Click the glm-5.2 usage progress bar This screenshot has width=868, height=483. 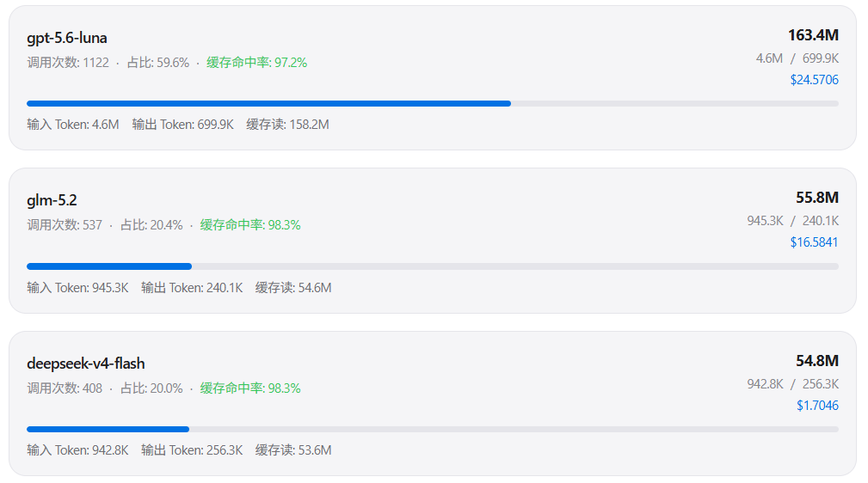(433, 266)
